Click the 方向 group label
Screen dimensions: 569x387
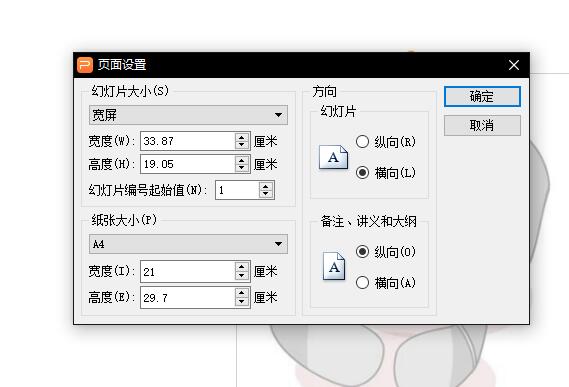coord(324,91)
